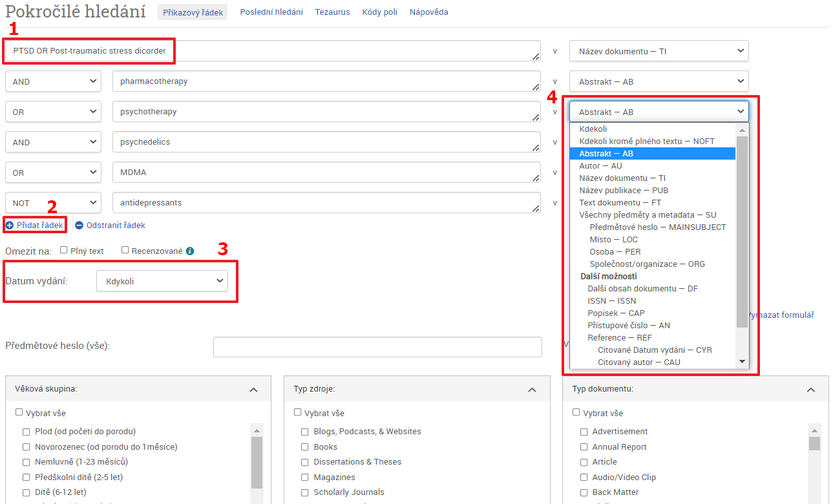The height and width of the screenshot is (504, 833).
Task: Open the AND operator dropdown for pharmacotherapy
Action: [53, 81]
